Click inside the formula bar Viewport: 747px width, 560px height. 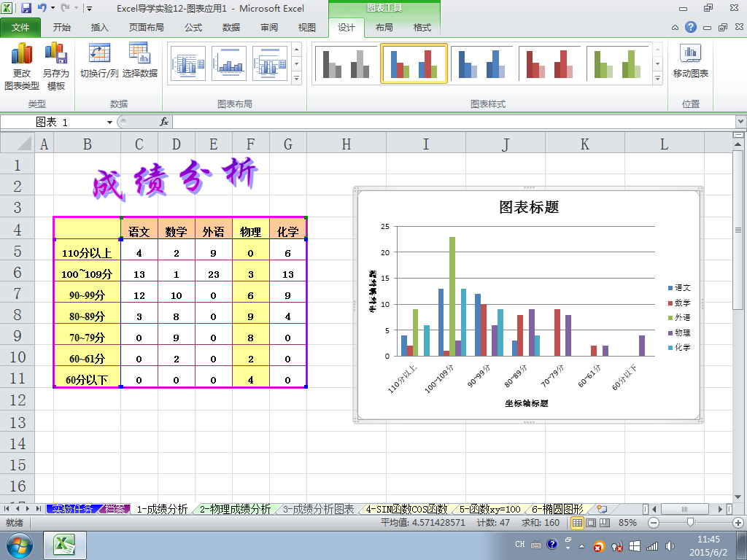click(454, 122)
